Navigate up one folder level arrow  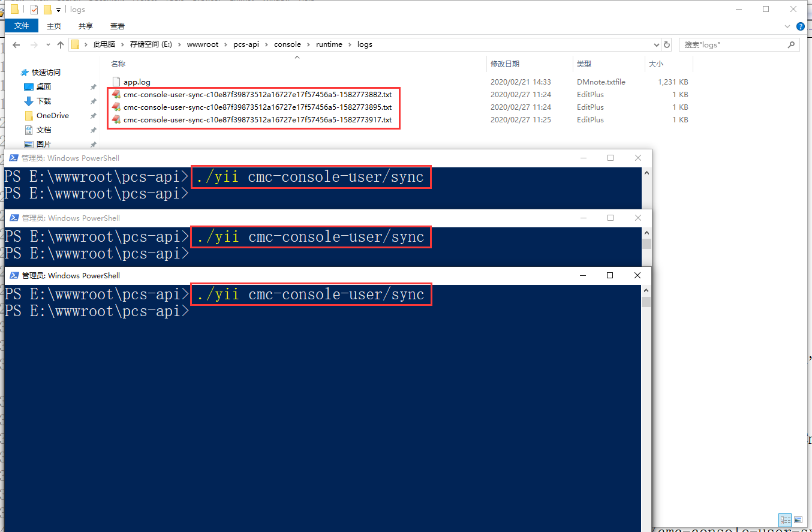click(x=60, y=45)
